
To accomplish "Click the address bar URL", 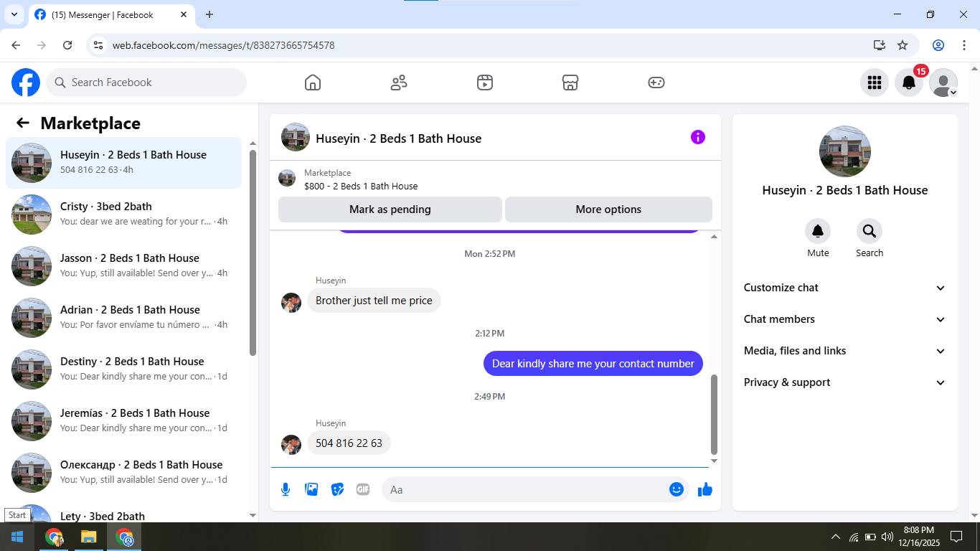I will [223, 45].
